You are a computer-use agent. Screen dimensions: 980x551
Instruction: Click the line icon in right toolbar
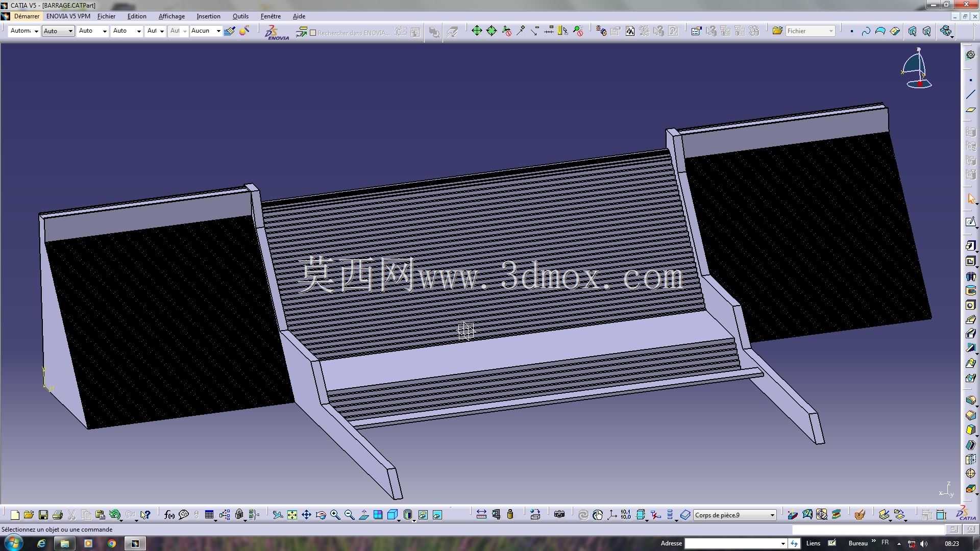970,95
